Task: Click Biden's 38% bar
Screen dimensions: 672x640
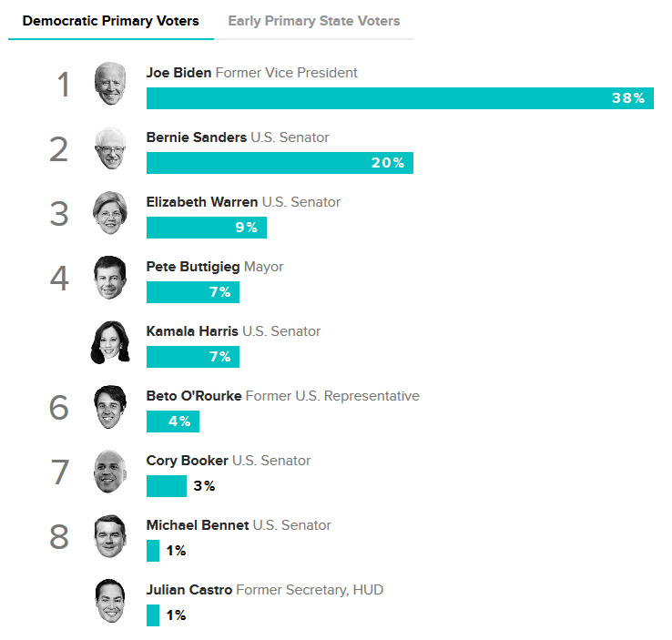Action: (400, 98)
